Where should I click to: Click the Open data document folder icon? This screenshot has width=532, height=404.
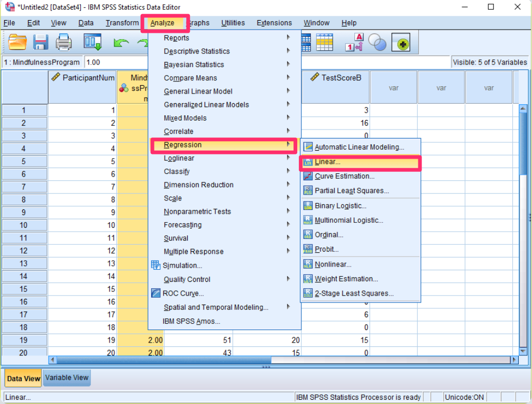[17, 42]
